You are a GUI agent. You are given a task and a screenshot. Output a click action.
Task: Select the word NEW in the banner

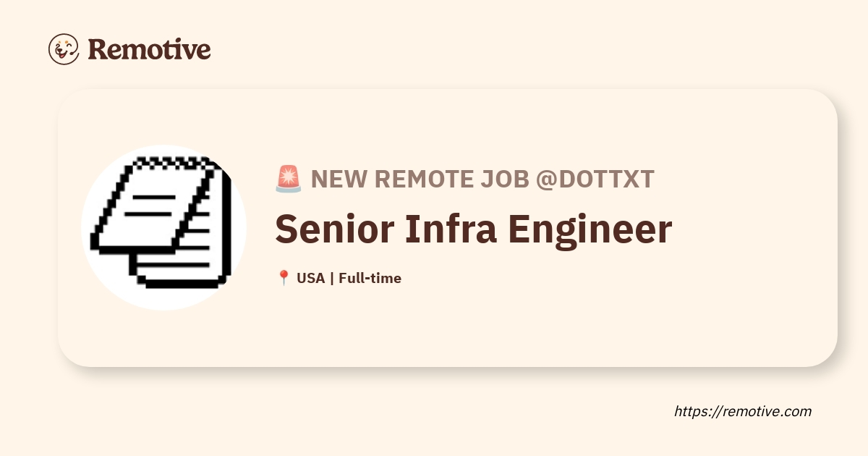[337, 179]
